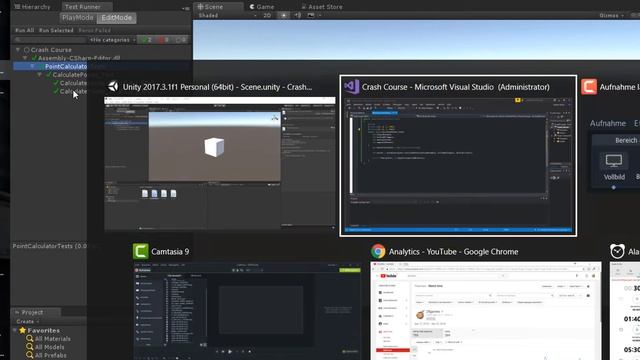Open the Asset Store tab
Image resolution: width=640 pixels, height=360 pixels.
[322, 7]
